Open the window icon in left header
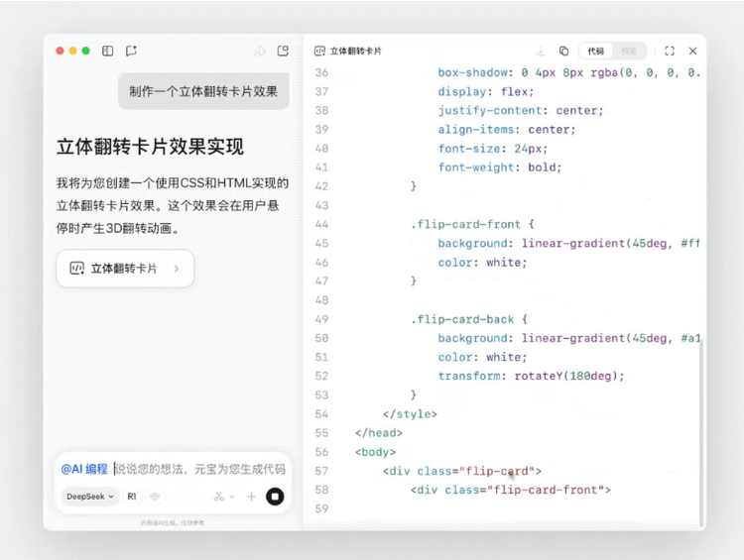This screenshot has height=560, width=744. pos(283,51)
